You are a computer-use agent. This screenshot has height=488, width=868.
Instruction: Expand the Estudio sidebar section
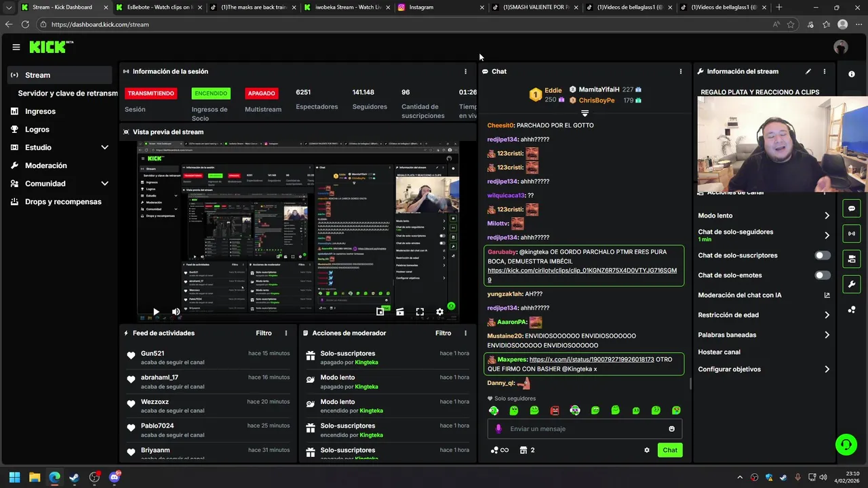(x=104, y=147)
